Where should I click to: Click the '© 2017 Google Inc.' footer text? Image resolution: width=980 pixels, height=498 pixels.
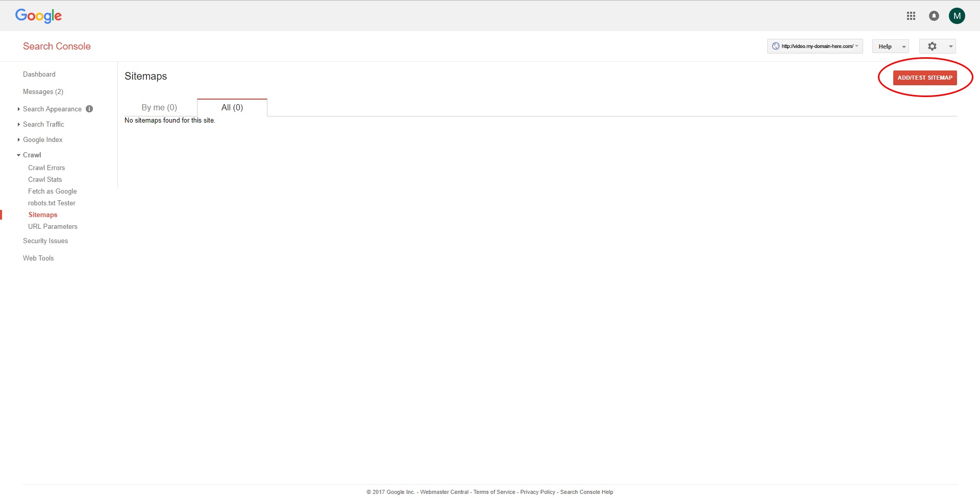[390, 492]
